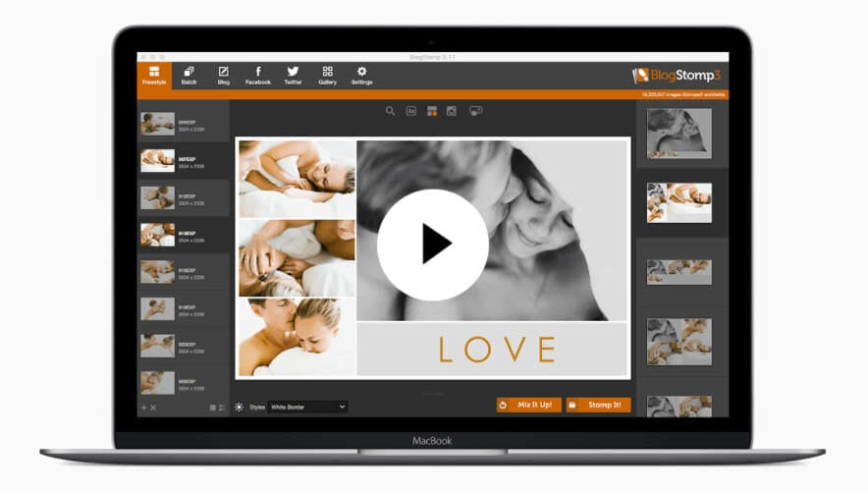
Task: Click the X icon to remove images
Action: tap(153, 408)
